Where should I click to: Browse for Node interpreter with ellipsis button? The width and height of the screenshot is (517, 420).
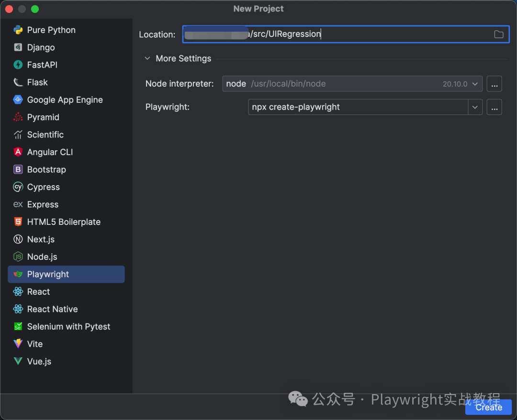coord(494,84)
